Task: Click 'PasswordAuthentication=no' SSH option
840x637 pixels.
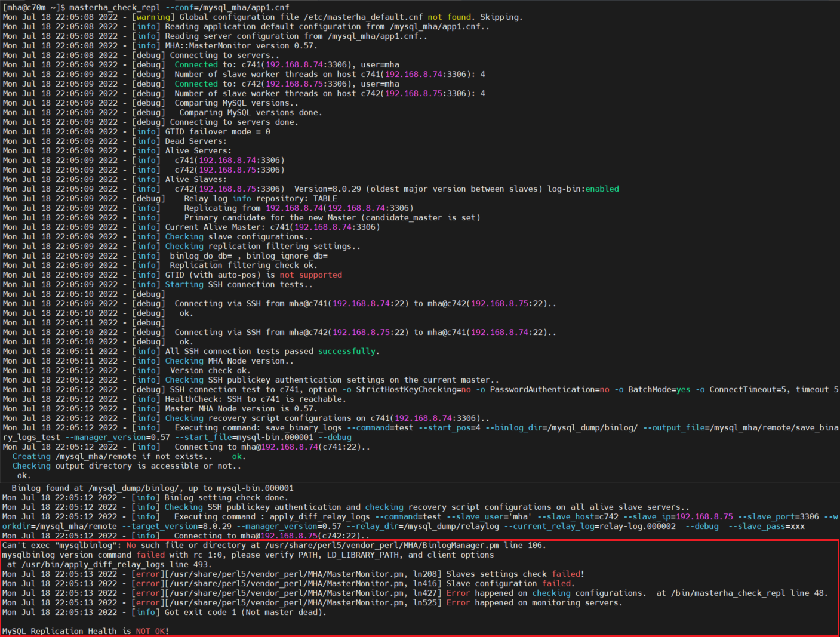Action: 549,389
